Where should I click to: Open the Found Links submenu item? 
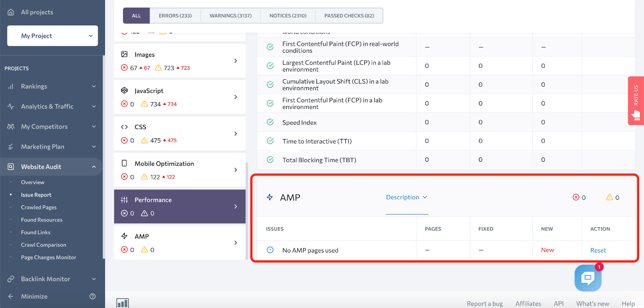point(35,232)
